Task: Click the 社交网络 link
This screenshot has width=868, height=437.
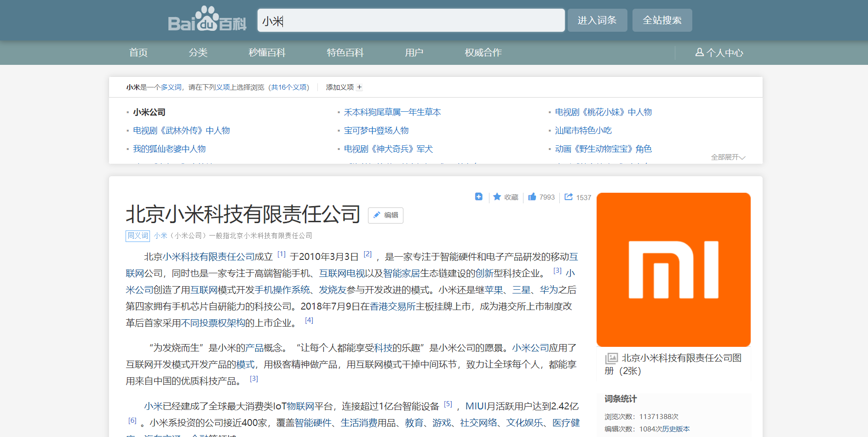Action: pos(478,423)
